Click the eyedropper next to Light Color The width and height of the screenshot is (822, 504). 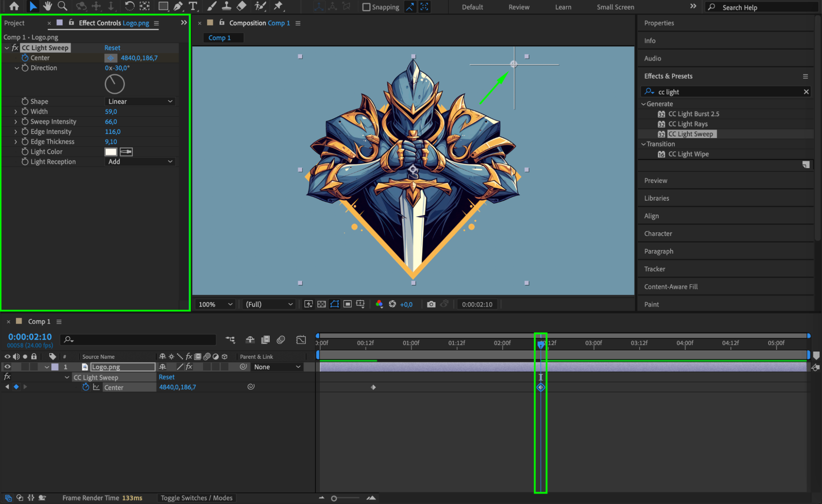[126, 152]
